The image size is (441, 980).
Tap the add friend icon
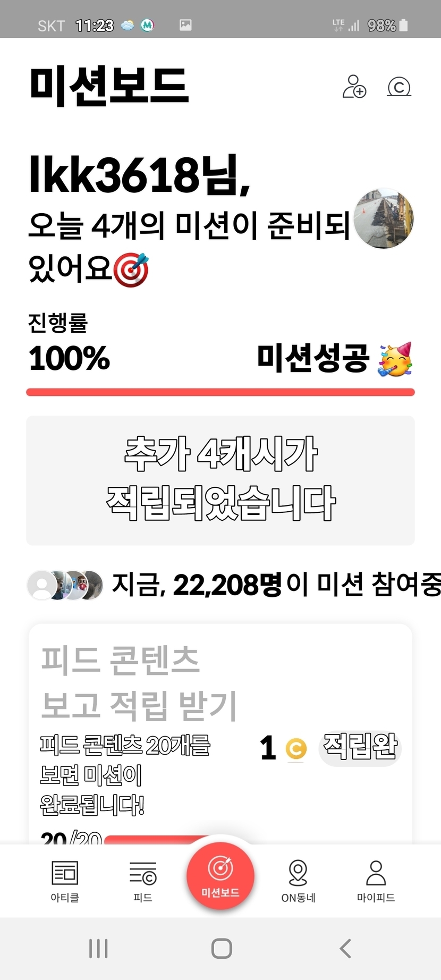(354, 87)
